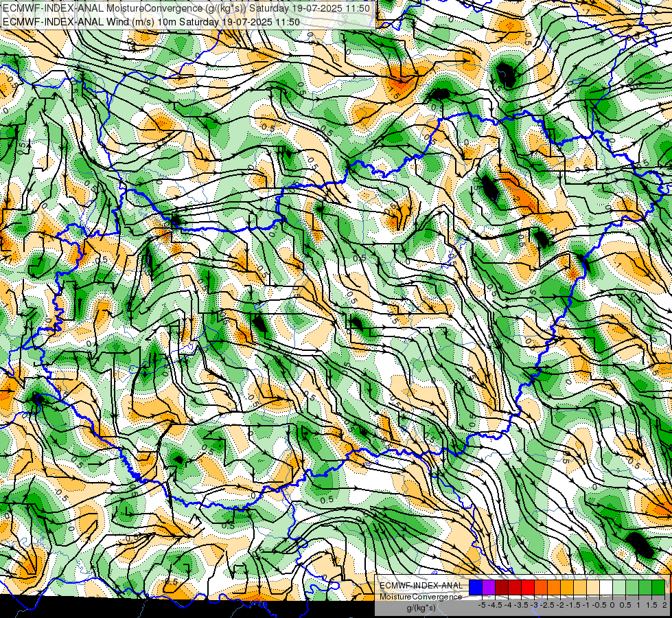Click the purple legend swatch
The image size is (672, 618).
pos(489,587)
